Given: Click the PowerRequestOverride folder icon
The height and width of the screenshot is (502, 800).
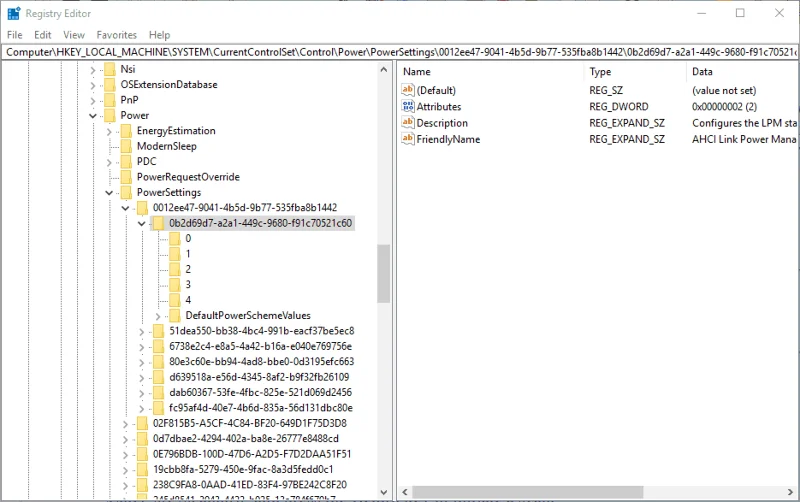Looking at the screenshot, I should (x=126, y=177).
